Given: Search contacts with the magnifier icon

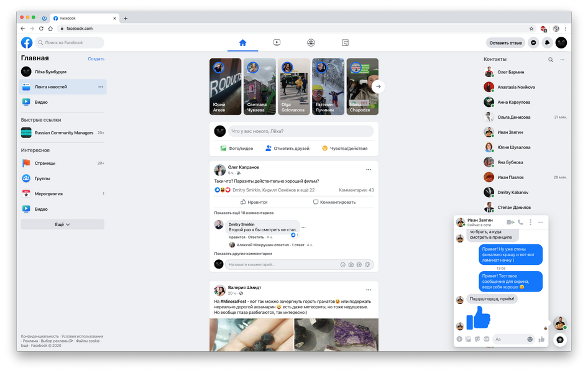Looking at the screenshot, I should (551, 60).
